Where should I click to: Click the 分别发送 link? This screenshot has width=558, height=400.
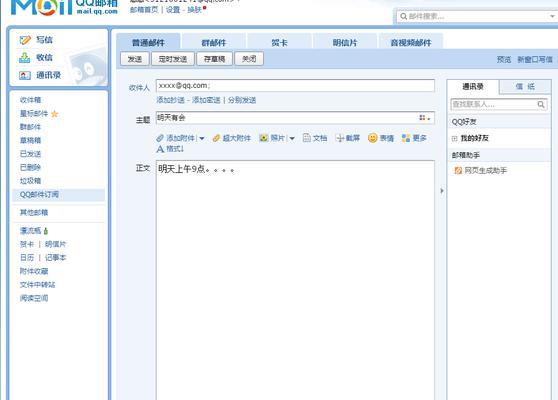[242, 100]
